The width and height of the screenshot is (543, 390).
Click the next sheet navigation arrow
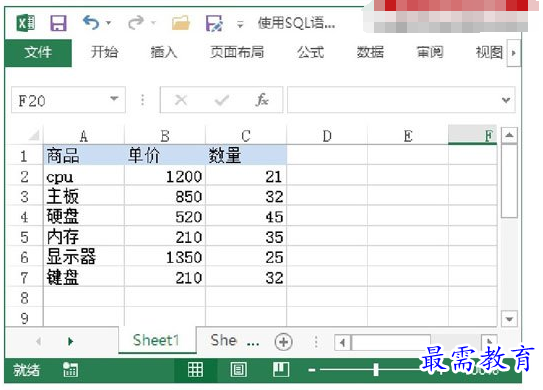70,342
